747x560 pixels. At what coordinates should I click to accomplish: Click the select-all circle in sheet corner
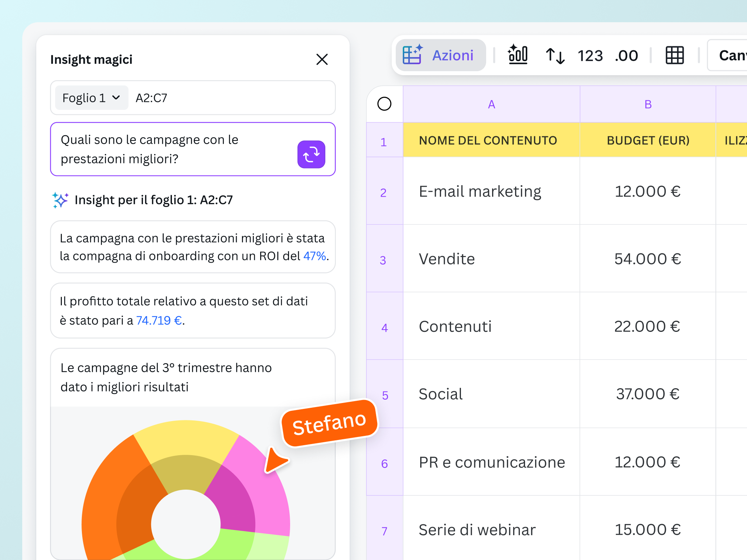click(x=384, y=104)
